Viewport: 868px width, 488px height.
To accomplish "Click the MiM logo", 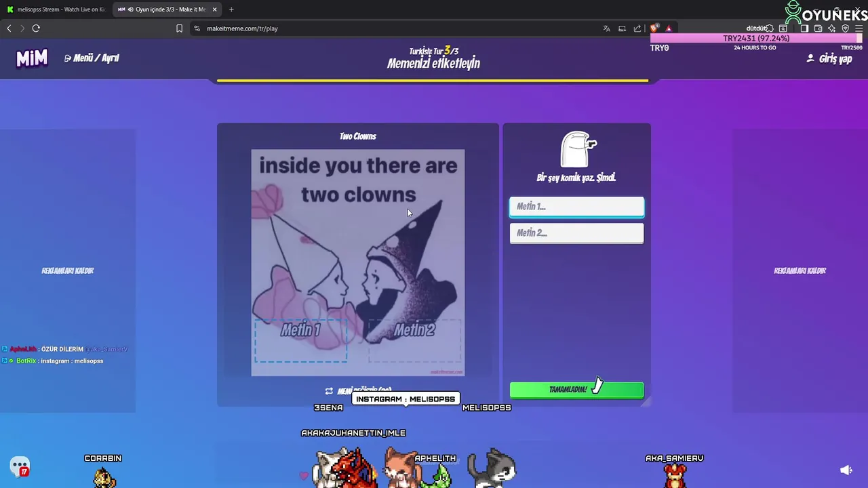I will [32, 58].
